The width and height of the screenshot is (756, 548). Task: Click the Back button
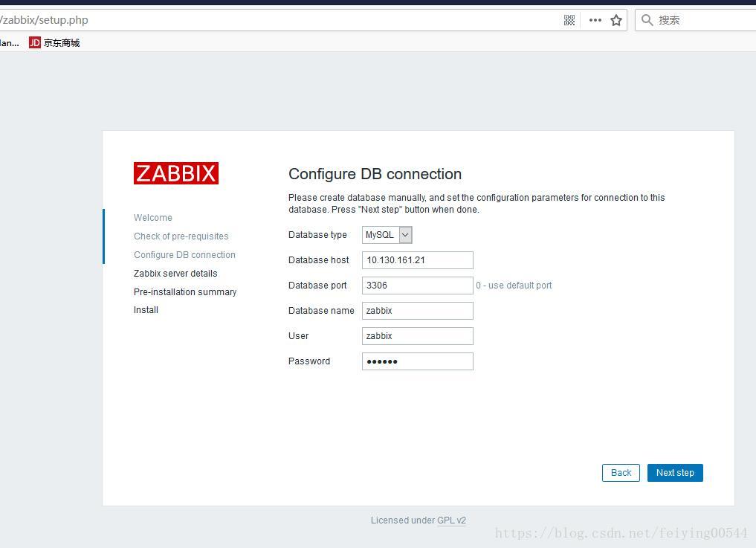(621, 473)
